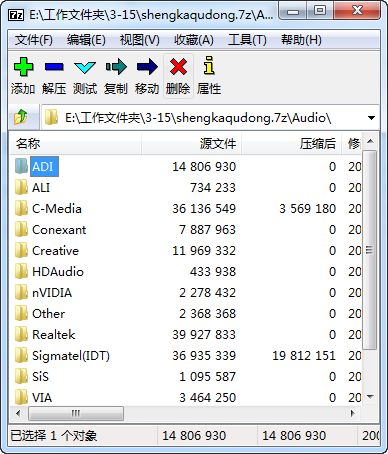Image resolution: width=388 pixels, height=454 pixels.
Task: Expand the address path dropdown arrow
Action: (371, 118)
